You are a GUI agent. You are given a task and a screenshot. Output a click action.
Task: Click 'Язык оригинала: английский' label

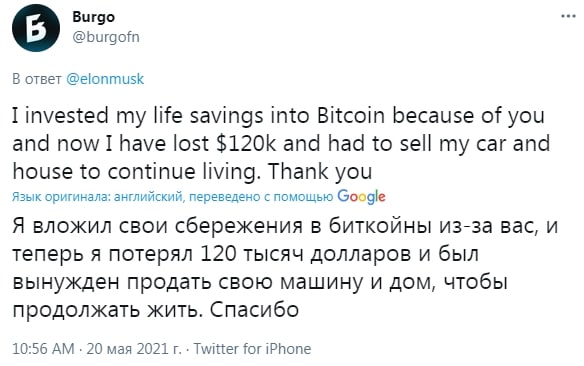coord(98,197)
